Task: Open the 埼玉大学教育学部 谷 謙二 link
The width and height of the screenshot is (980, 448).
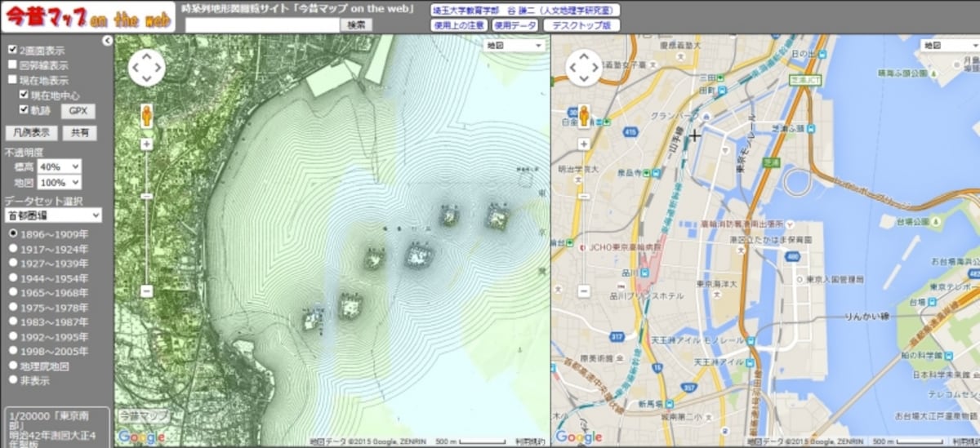Action: point(524,10)
